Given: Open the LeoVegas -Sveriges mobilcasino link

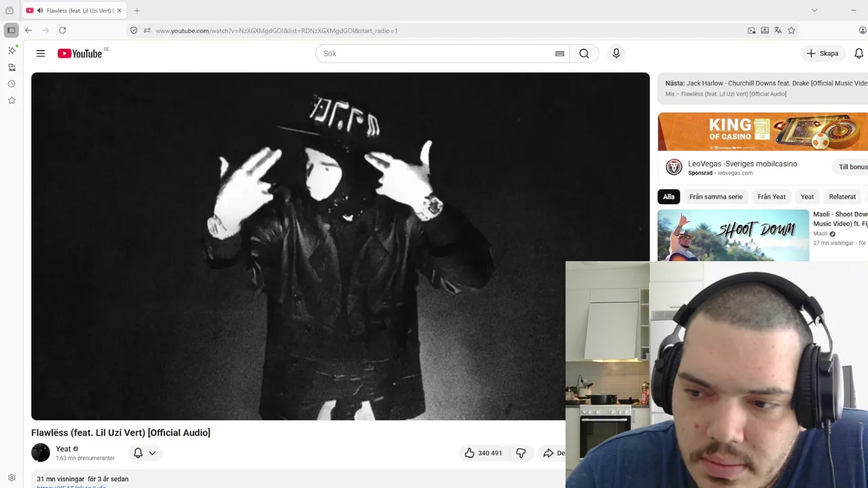Looking at the screenshot, I should click(x=743, y=163).
